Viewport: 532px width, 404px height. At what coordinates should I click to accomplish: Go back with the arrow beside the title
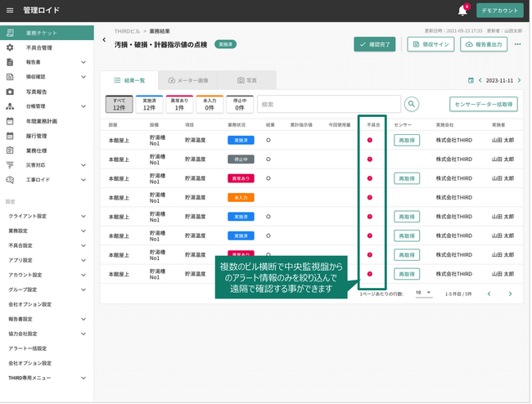click(x=104, y=40)
